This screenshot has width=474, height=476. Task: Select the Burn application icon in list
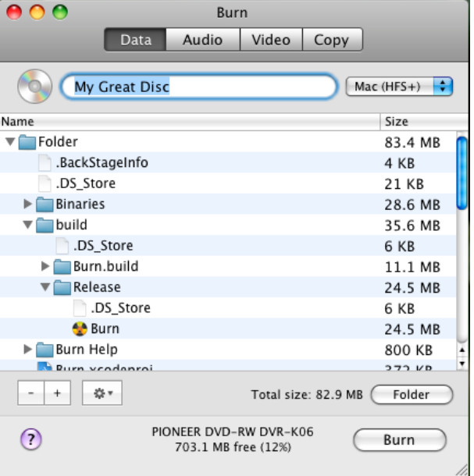80,329
